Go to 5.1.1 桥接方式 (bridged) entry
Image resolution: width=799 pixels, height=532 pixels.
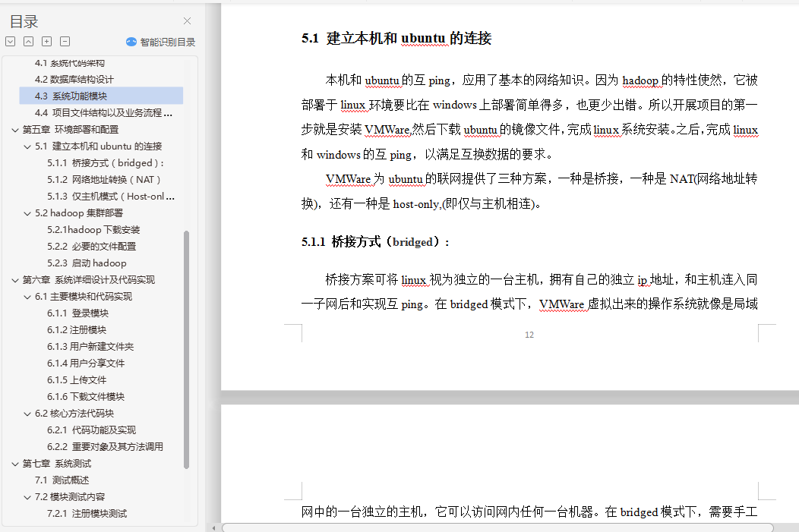coord(106,163)
